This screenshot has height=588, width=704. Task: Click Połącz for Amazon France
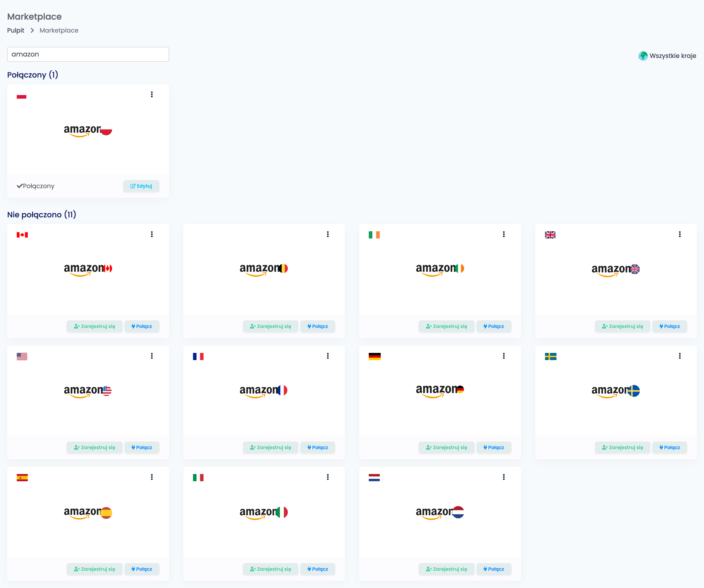tap(318, 447)
